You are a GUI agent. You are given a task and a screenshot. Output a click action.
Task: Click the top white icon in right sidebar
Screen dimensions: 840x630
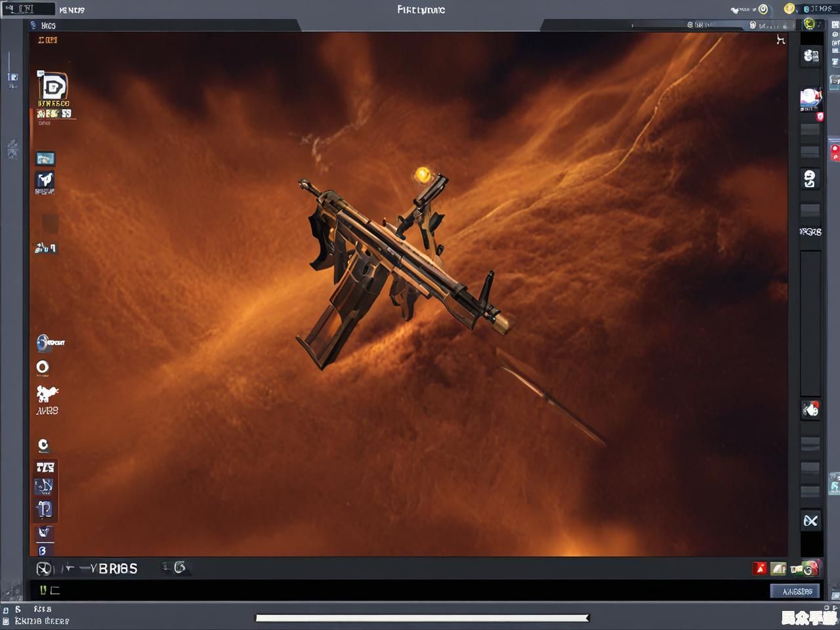coord(811,56)
